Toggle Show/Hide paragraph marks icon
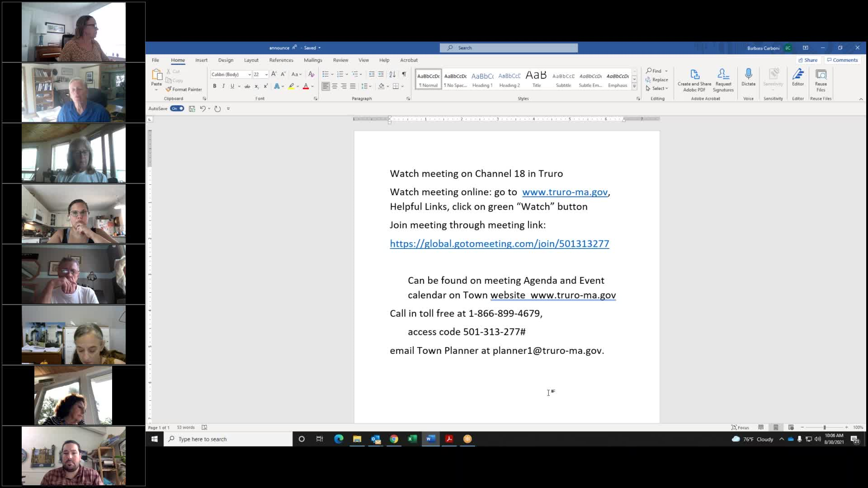 click(404, 74)
